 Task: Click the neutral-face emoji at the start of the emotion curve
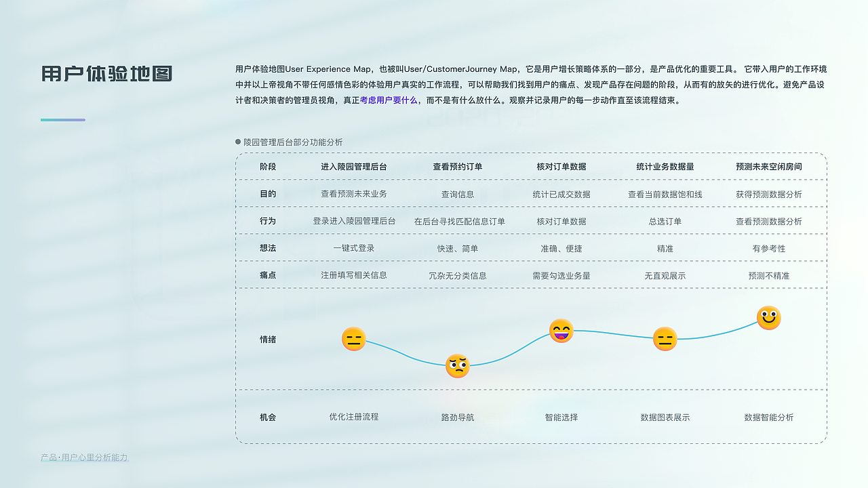355,340
